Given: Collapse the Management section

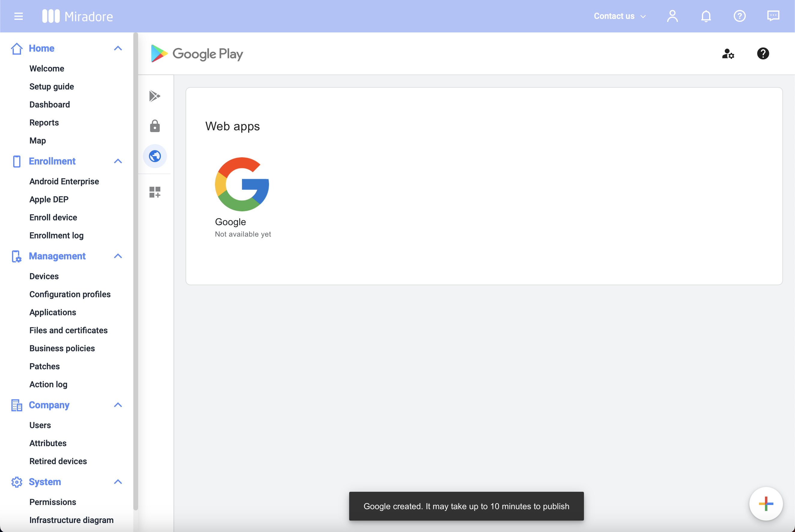Looking at the screenshot, I should (118, 256).
